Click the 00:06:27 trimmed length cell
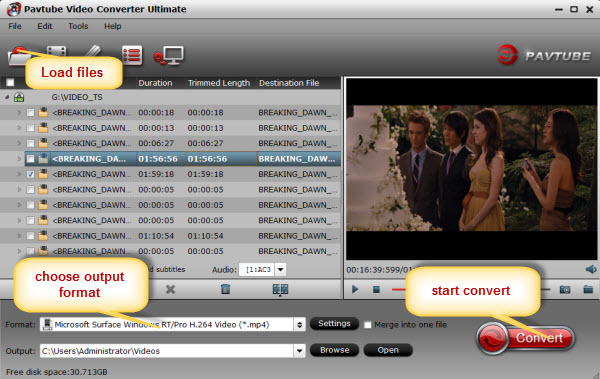Screen dimensions: 600x379 pyautogui.click(x=205, y=143)
